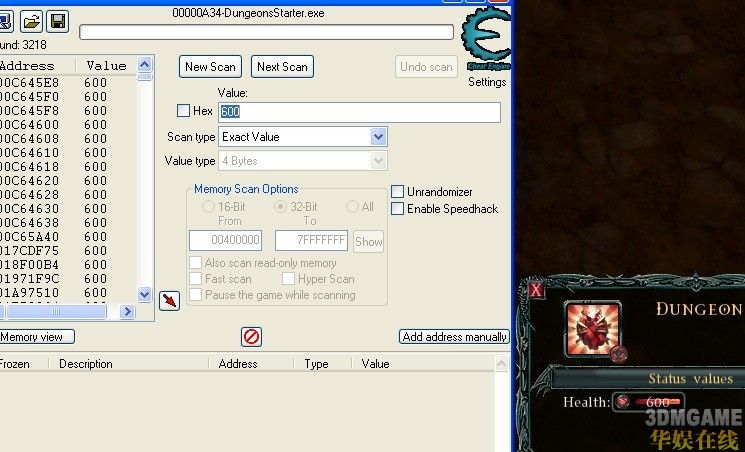Screen dimensions: 745x452
Task: Enable the Unrandomizer option
Action: pos(397,192)
